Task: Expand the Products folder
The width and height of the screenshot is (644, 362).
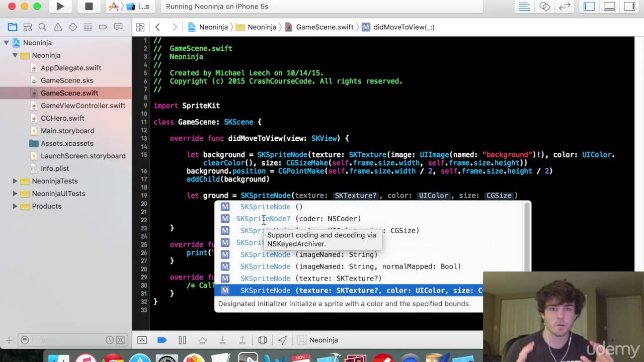Action: tap(15, 206)
